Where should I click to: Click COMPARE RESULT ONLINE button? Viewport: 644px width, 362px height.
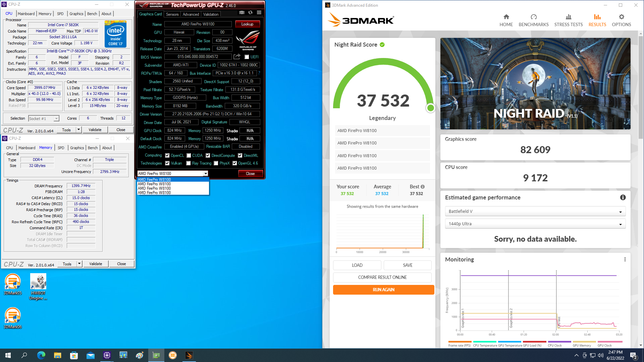(382, 278)
